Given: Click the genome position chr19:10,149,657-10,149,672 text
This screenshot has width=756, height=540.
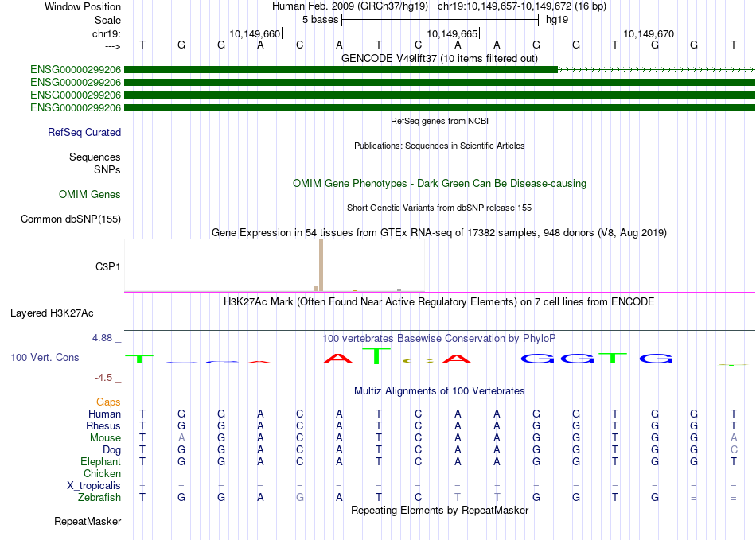Looking at the screenshot, I should pos(522,6).
